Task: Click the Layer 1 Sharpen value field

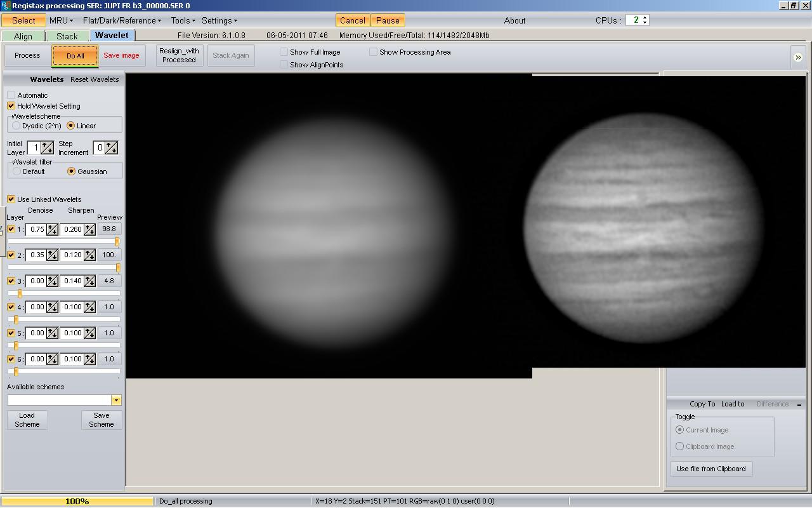Action: coord(72,229)
